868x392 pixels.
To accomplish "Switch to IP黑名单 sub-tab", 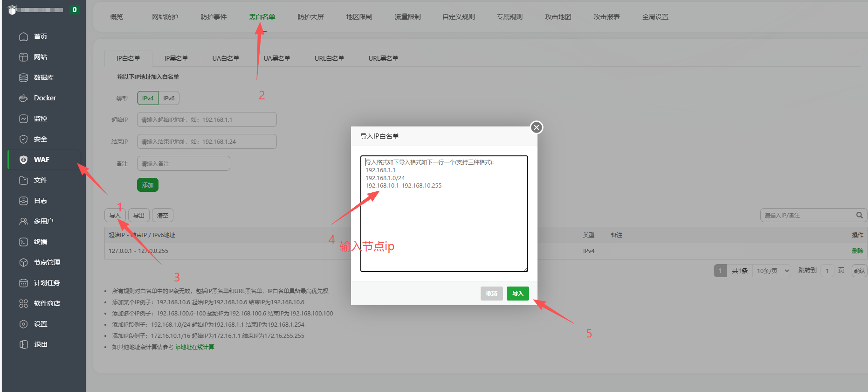I will (x=176, y=58).
